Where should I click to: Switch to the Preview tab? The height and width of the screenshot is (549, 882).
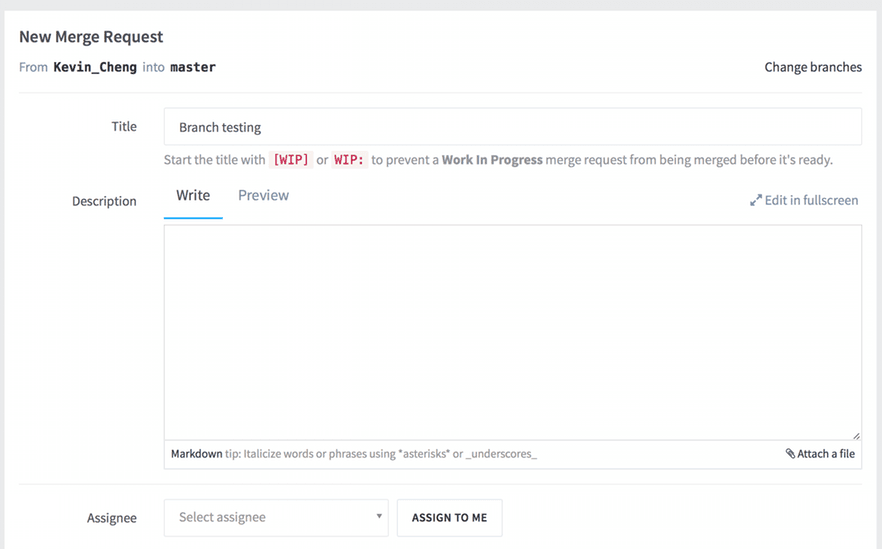263,196
